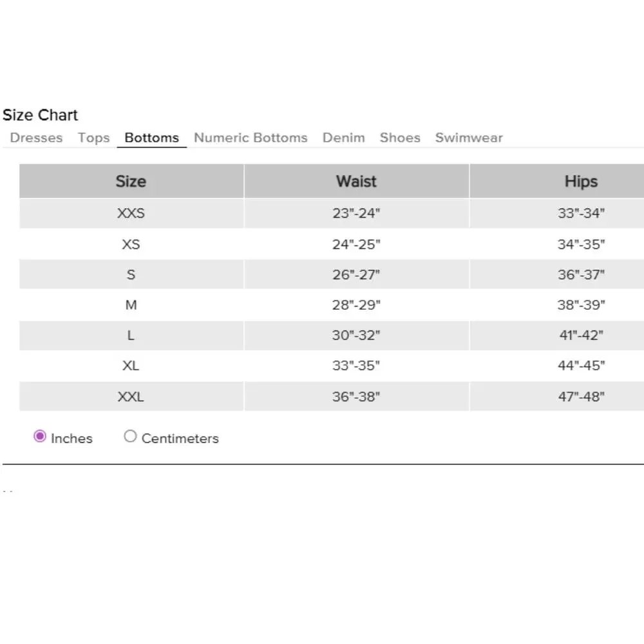Click the Centimeters label text
Viewport: 644px width, 644px height.
click(180, 439)
